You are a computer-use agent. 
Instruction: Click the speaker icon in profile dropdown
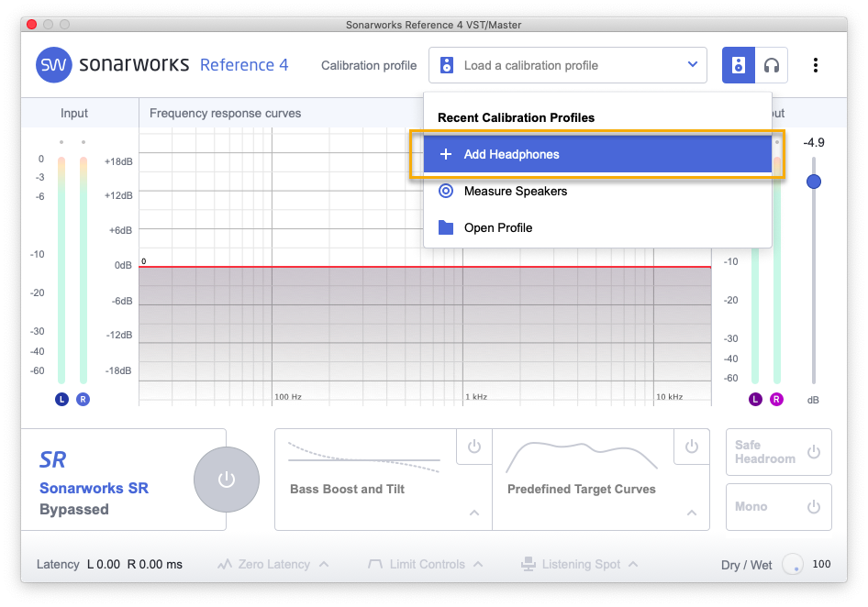click(446, 65)
